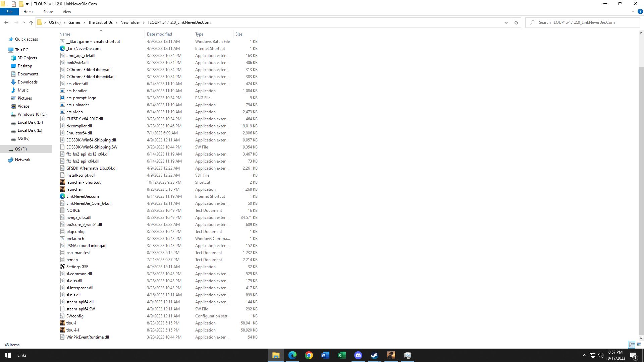Click the Refresh folder icon
The width and height of the screenshot is (644, 362).
click(x=516, y=22)
